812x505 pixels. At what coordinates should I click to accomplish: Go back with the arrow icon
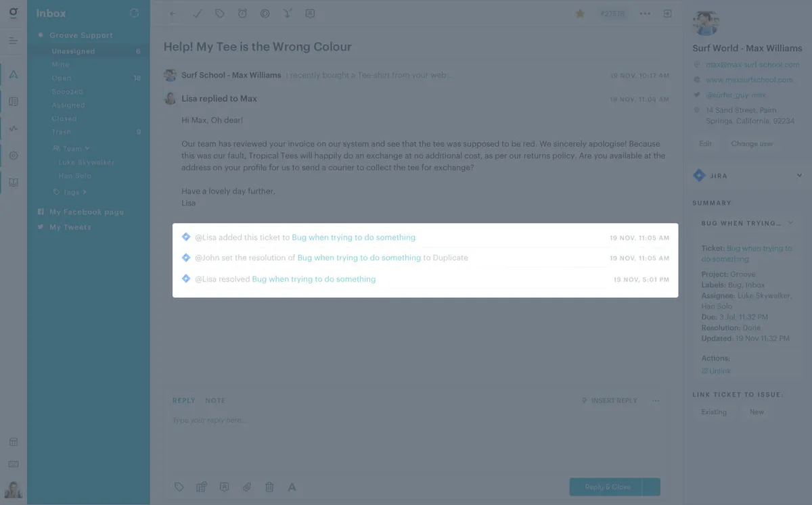[173, 14]
